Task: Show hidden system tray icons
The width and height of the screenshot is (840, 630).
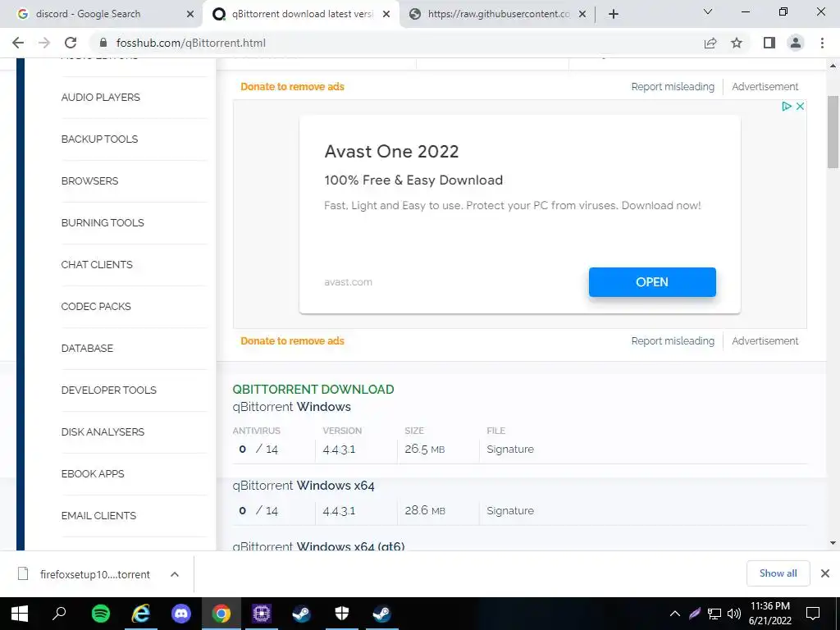Action: pyautogui.click(x=675, y=614)
